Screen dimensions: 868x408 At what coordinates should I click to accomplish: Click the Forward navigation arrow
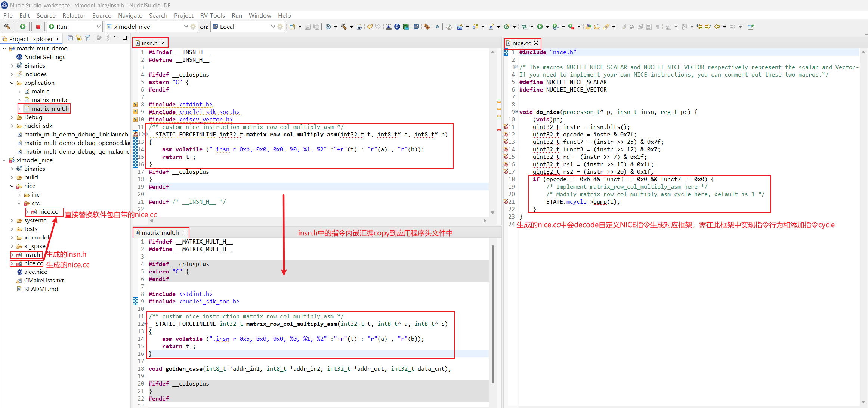[x=733, y=27]
